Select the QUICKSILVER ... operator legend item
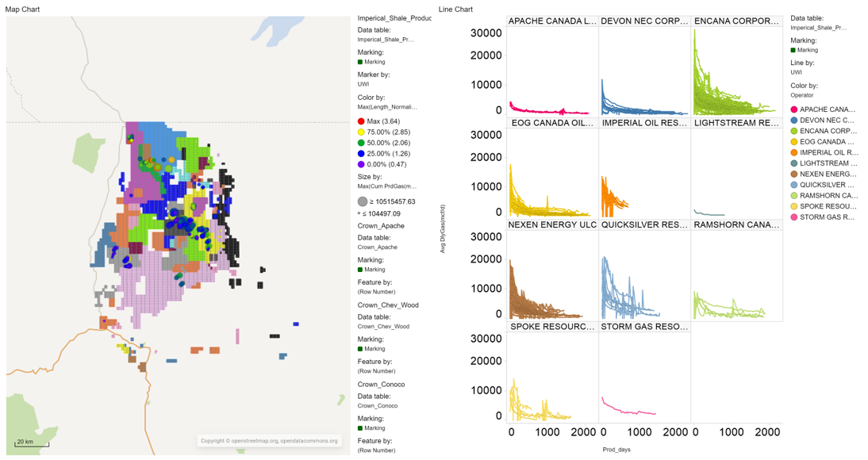Screen dimensions: 868x460 (823, 185)
